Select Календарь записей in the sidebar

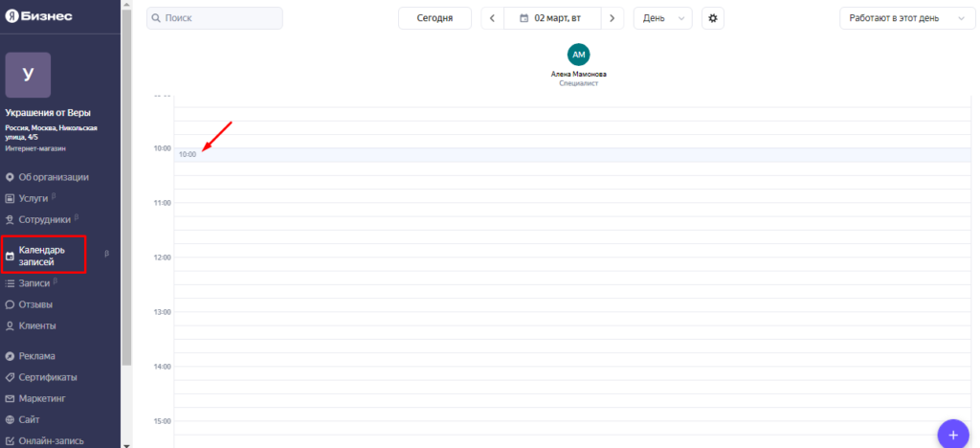(x=44, y=256)
